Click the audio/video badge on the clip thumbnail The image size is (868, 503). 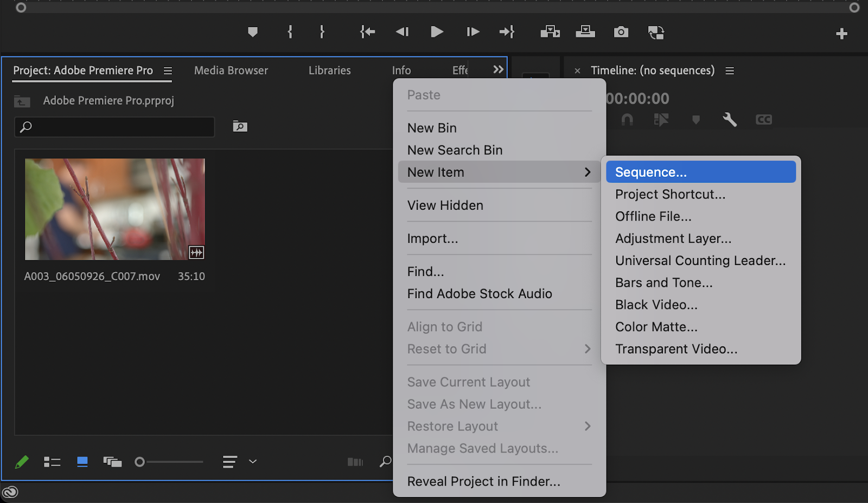coord(196,252)
